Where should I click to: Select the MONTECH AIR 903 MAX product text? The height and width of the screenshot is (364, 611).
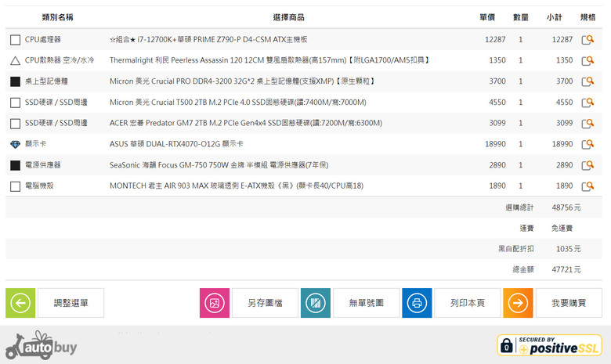(x=237, y=186)
